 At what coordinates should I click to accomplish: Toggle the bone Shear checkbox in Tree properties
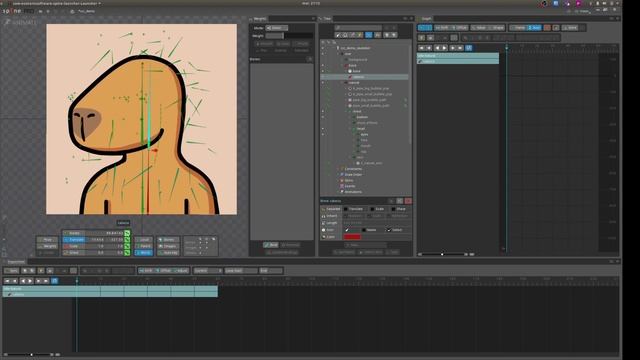point(393,209)
